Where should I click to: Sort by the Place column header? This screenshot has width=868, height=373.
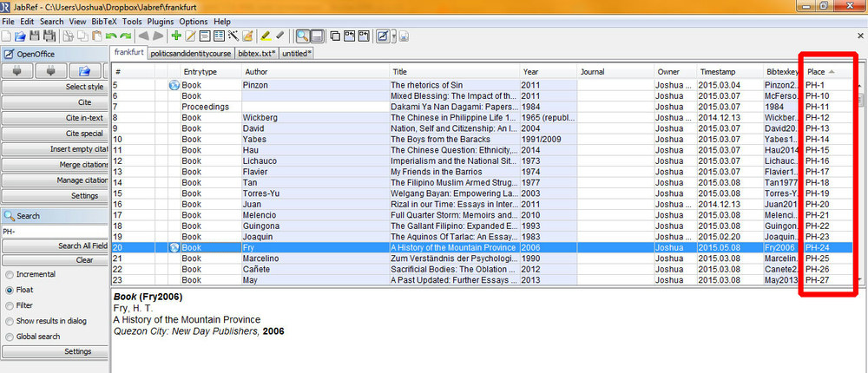[x=816, y=71]
